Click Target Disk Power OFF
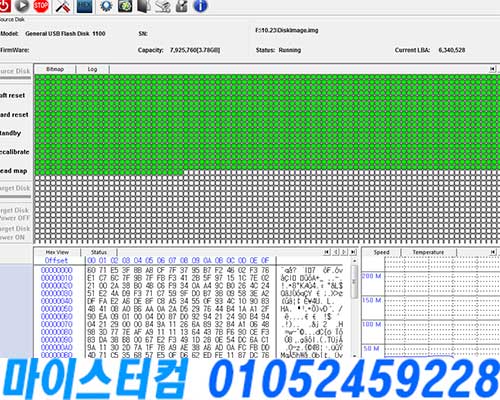500x400 pixels. (15, 214)
